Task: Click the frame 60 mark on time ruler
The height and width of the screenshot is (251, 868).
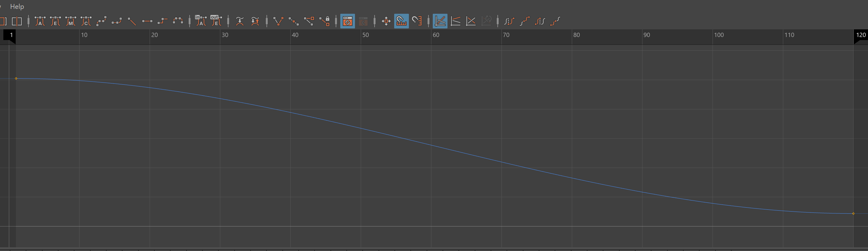Action: 435,35
